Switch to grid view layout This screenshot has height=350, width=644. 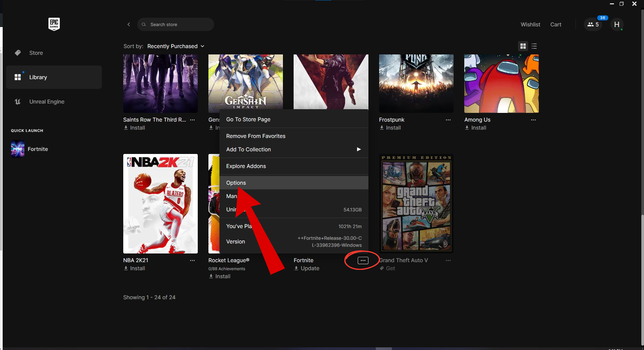click(523, 46)
